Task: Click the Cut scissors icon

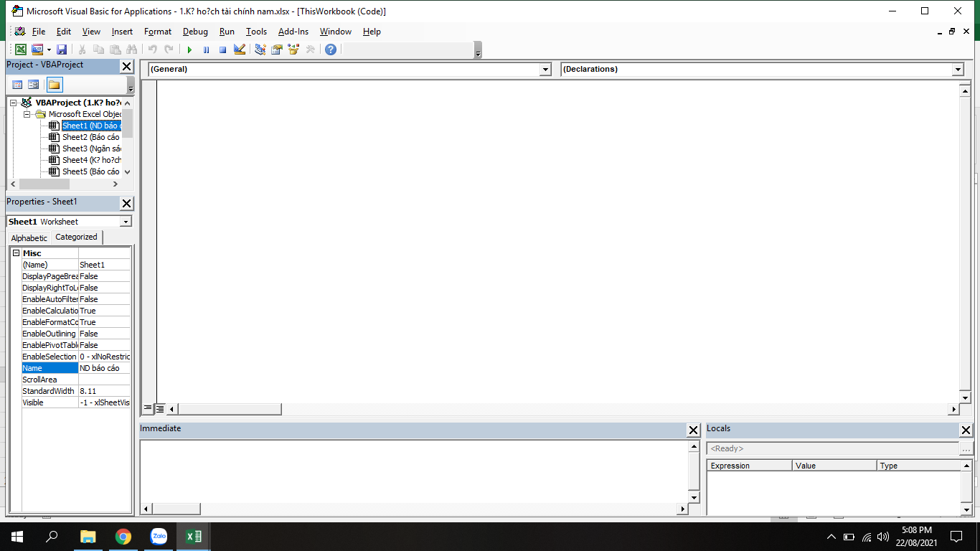Action: [83, 50]
